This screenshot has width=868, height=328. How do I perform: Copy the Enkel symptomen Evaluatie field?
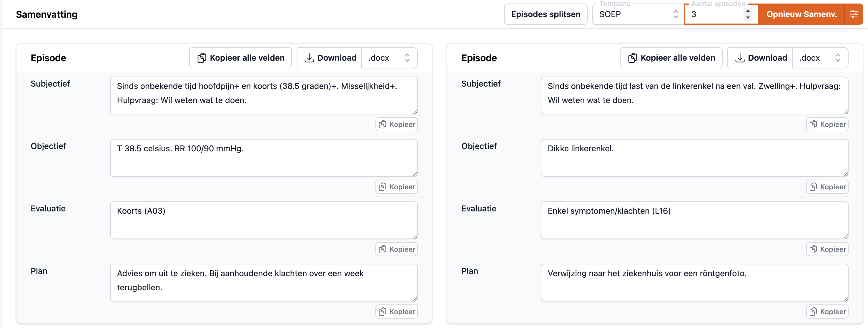click(827, 249)
